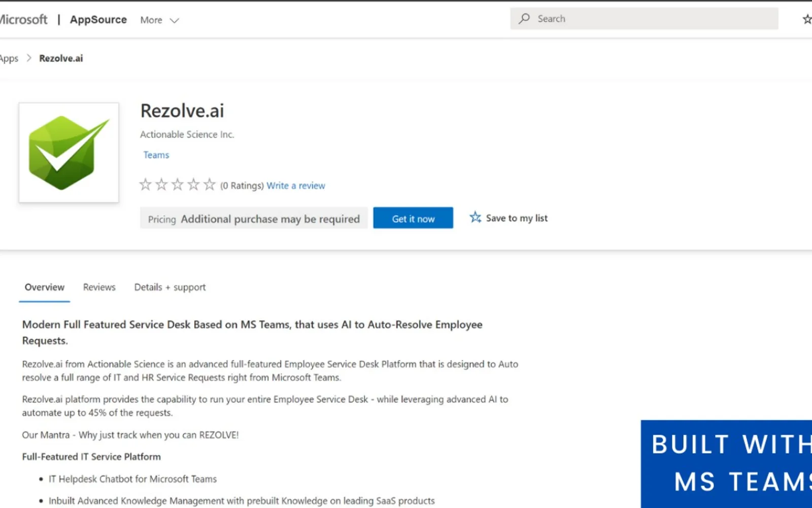Screen dimensions: 812x508
Task: Click the IT Helpdesk Chatbot for Microsoft Teams bullet
Action: pos(132,479)
